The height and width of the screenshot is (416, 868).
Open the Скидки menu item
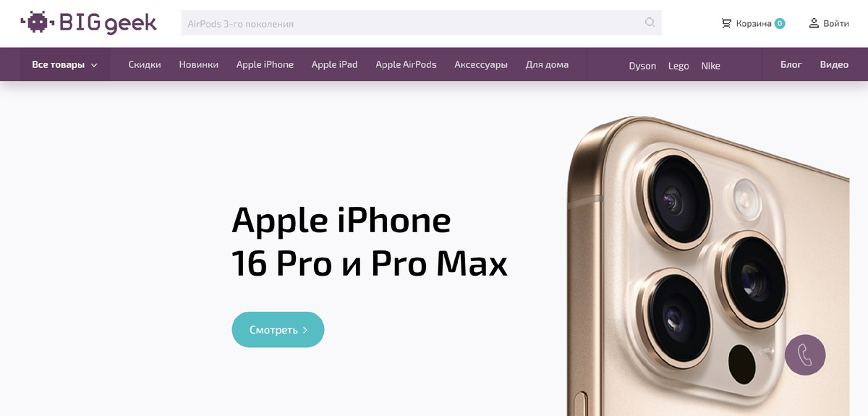coord(145,64)
